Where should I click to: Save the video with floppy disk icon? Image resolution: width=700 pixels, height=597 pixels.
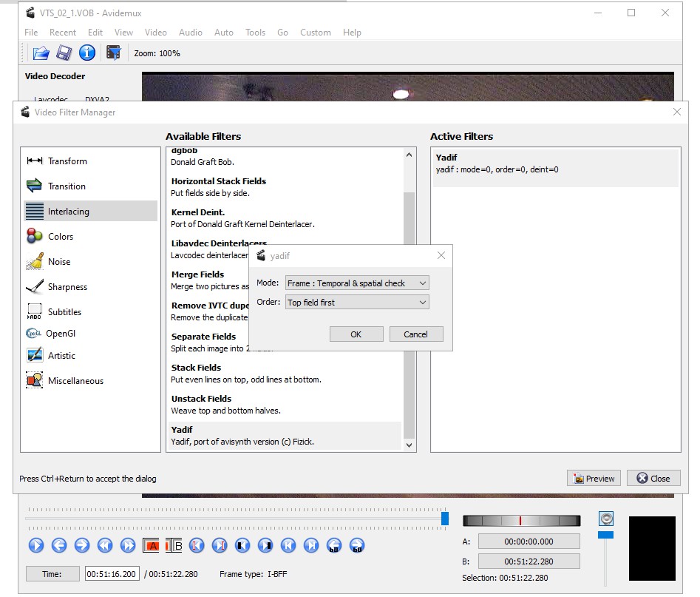click(x=64, y=53)
